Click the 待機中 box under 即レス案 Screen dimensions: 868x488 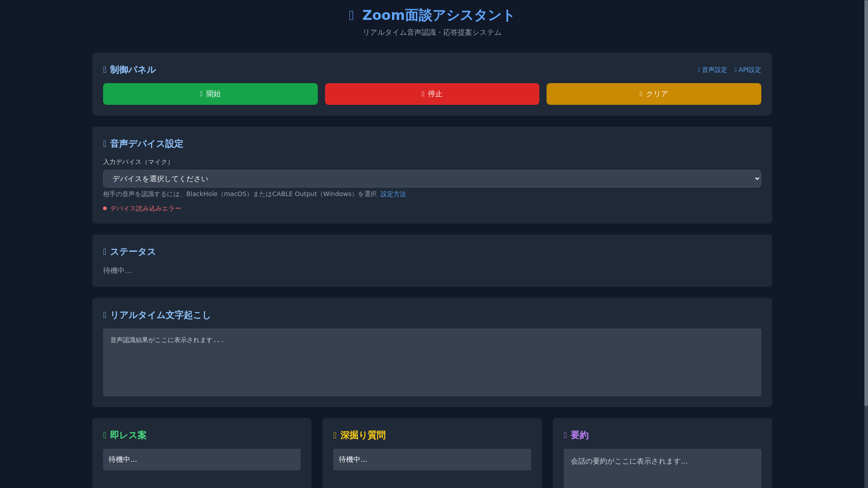[x=202, y=460]
